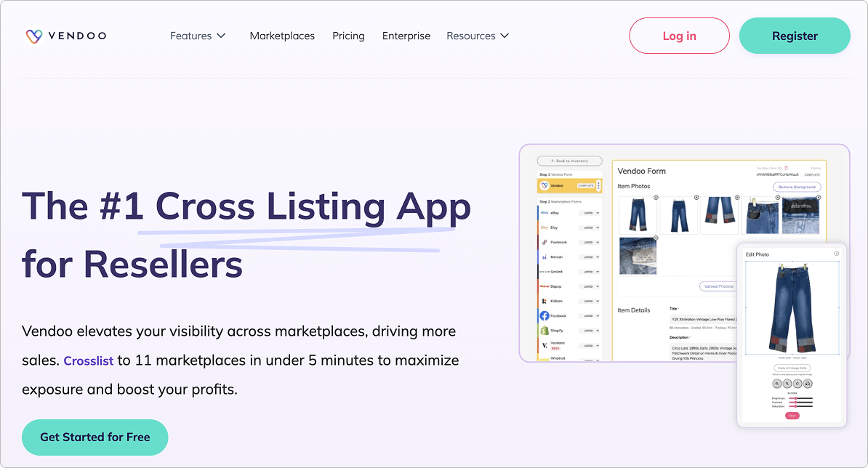Remove the Xhilaration label photo
Screen dimensions: 868x468
click(x=819, y=198)
